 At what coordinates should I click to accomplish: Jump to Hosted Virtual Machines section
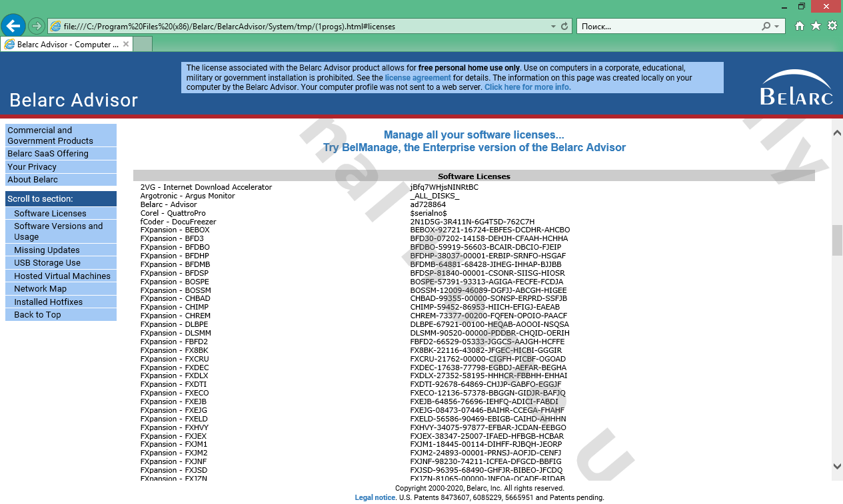[61, 276]
